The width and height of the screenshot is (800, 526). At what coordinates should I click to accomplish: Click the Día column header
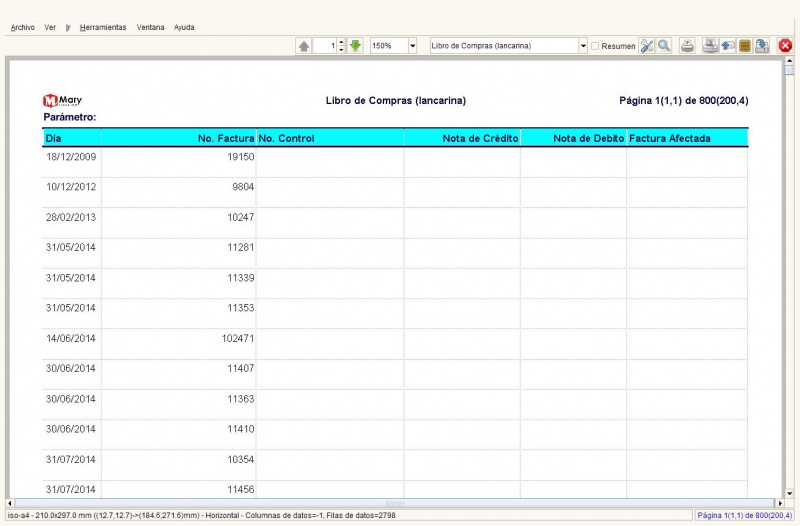point(72,138)
